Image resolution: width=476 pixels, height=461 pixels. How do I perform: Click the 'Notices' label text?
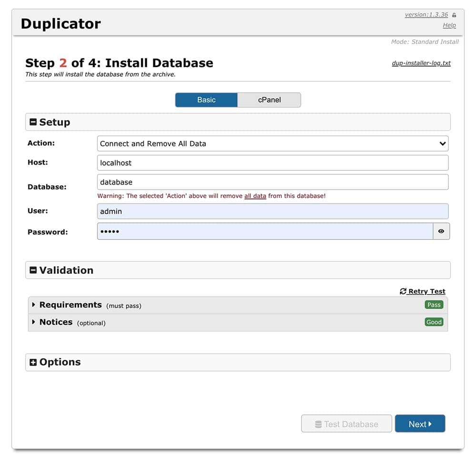click(x=56, y=322)
